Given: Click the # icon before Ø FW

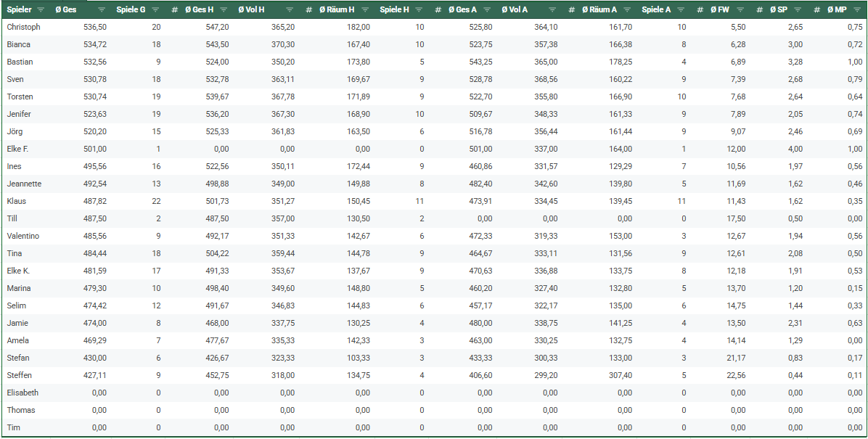Looking at the screenshot, I should pyautogui.click(x=700, y=10).
